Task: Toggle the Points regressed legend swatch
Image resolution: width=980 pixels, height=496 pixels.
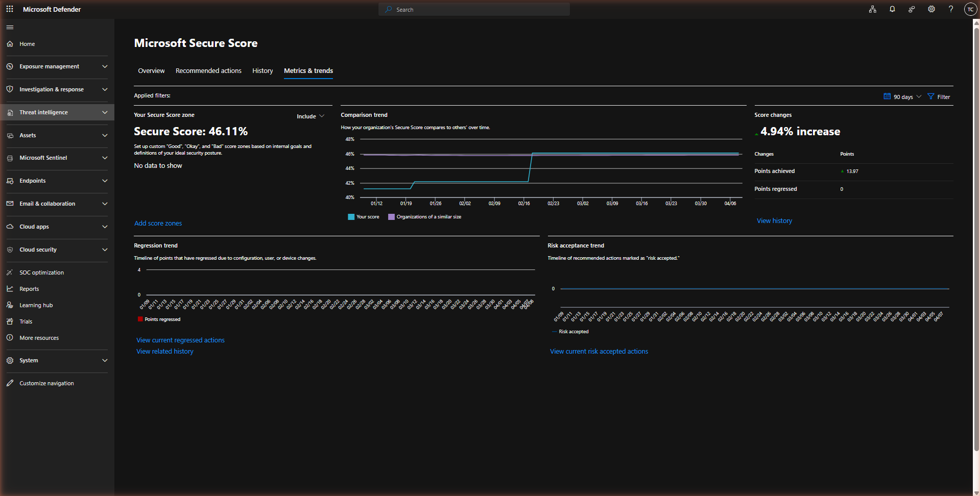Action: [x=140, y=319]
